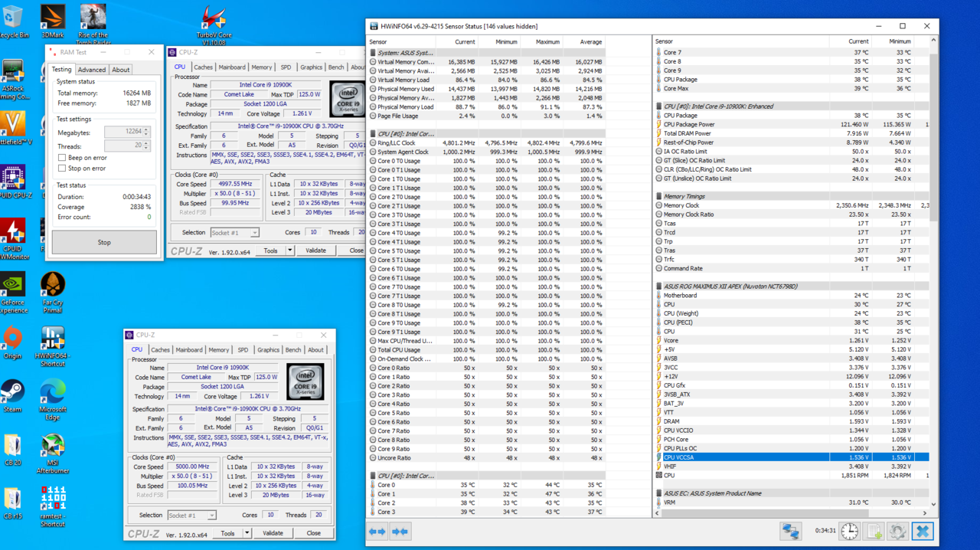
Task: Click HWiNFO blue X close sensors icon
Action: point(923,531)
